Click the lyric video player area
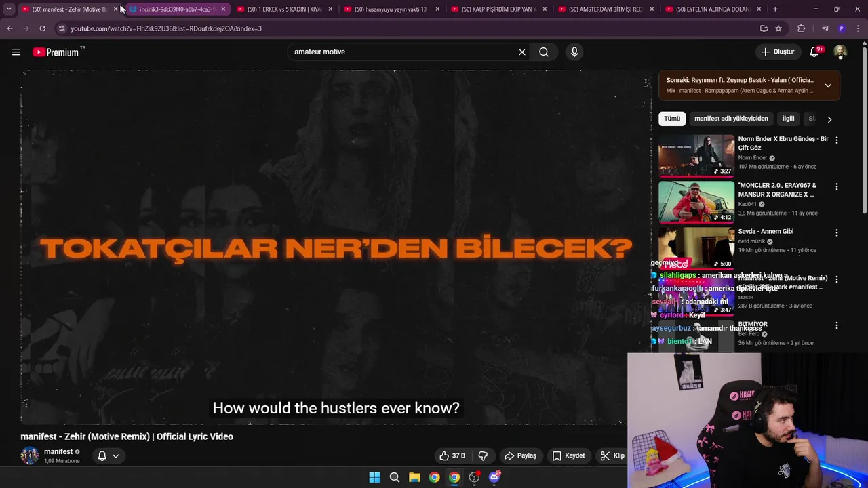Viewport: 868px width, 488px height. 336,247
